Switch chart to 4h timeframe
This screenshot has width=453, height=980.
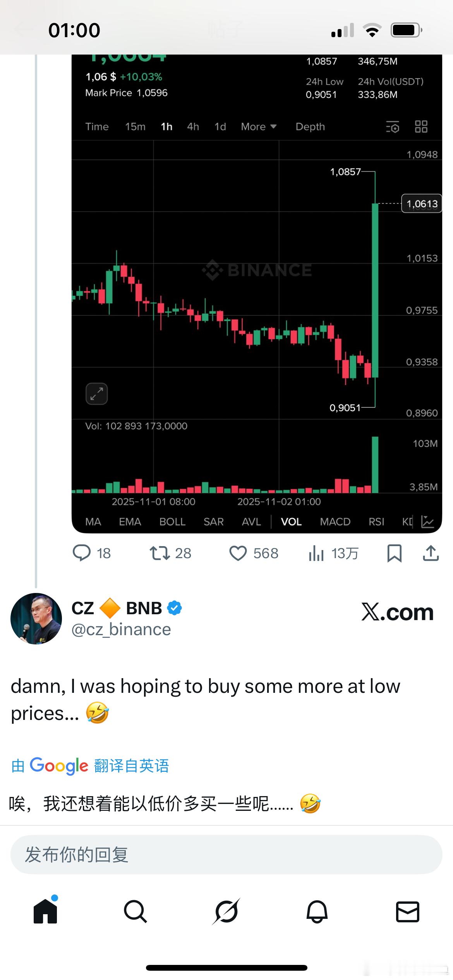[x=193, y=127]
